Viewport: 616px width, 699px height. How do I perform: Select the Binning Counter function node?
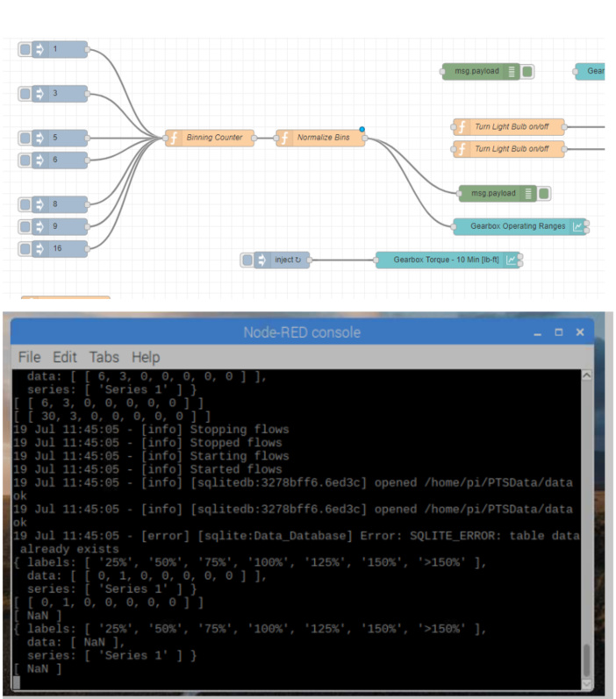[x=210, y=138]
